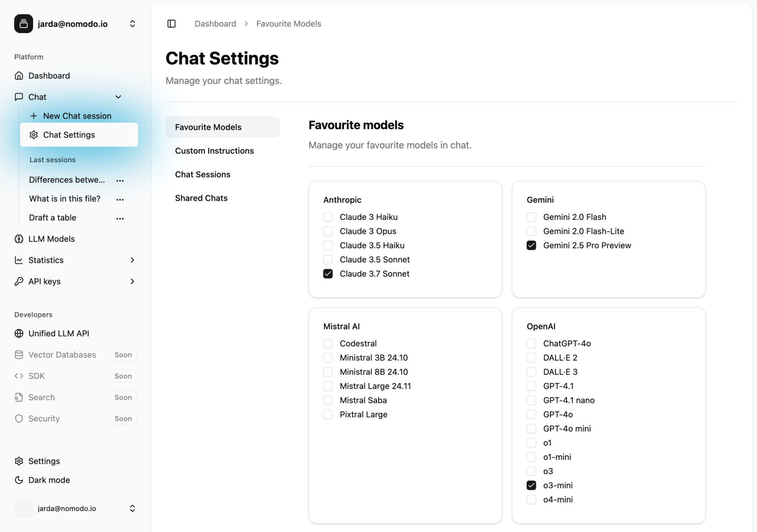
Task: Click the Unified LLM API globe icon
Action: (19, 334)
